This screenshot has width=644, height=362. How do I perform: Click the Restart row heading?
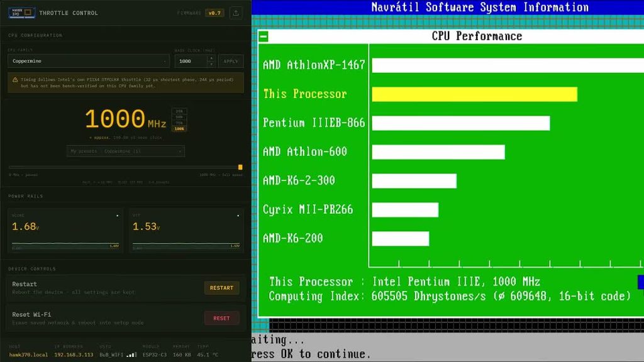(x=25, y=284)
